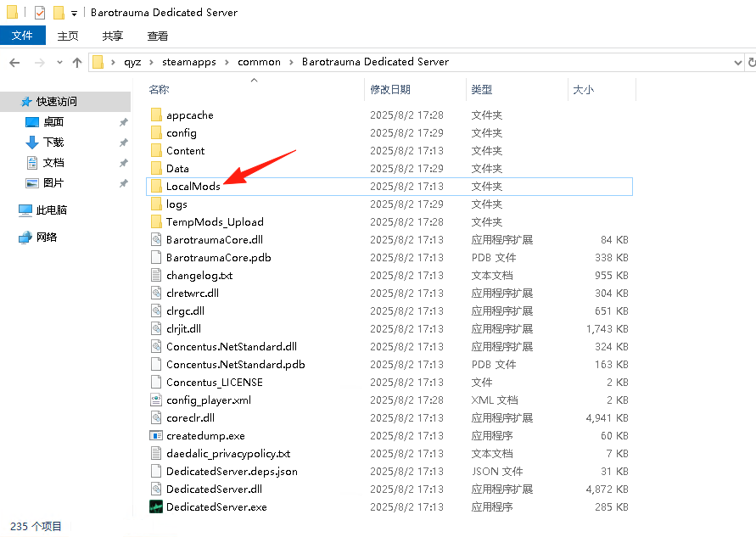Click the pin icon next to 下载
The image size is (756, 537).
(x=123, y=143)
